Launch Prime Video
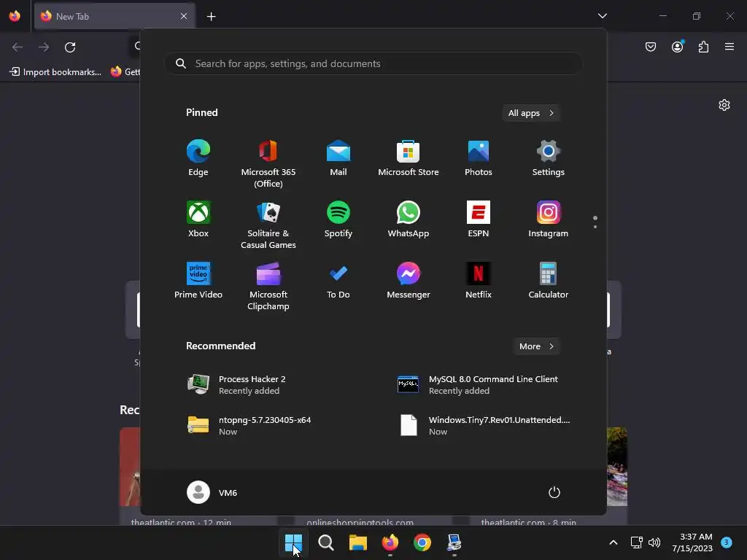 tap(198, 281)
